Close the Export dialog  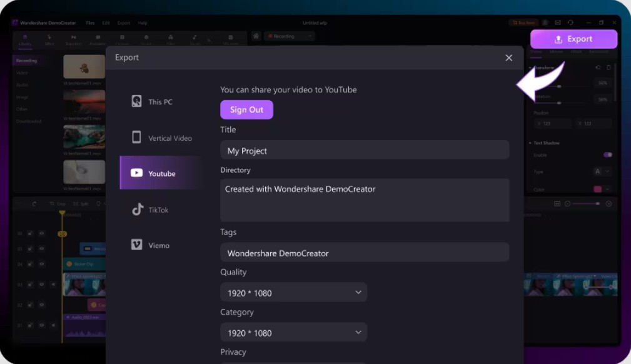[x=508, y=58]
